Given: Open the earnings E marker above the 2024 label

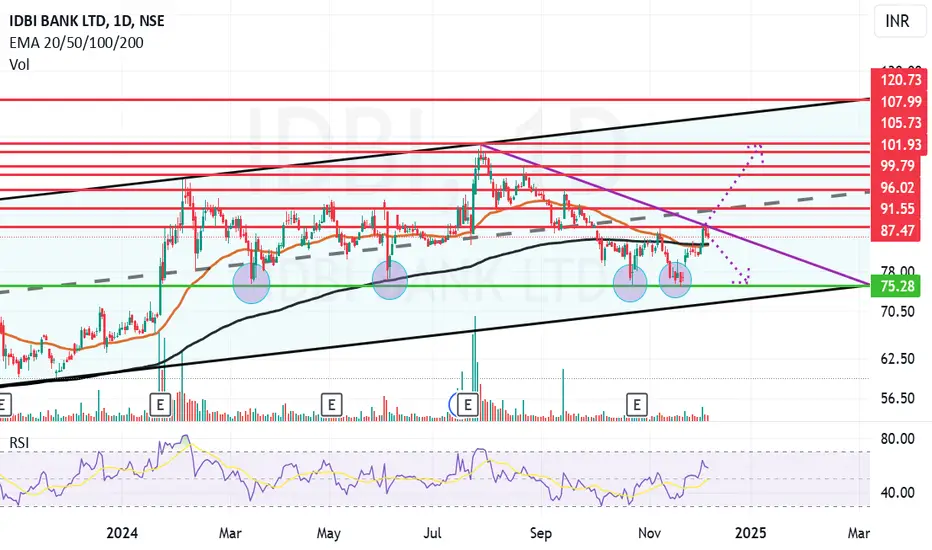Looking at the screenshot, I should pos(160,405).
